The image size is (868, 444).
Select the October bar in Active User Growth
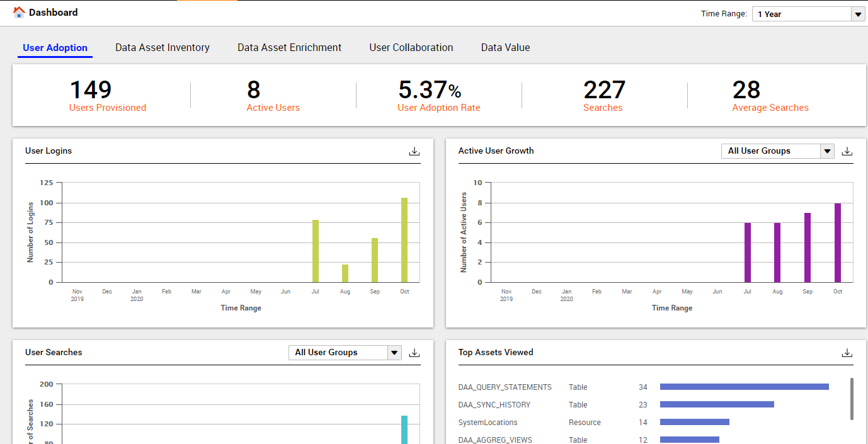(838, 242)
